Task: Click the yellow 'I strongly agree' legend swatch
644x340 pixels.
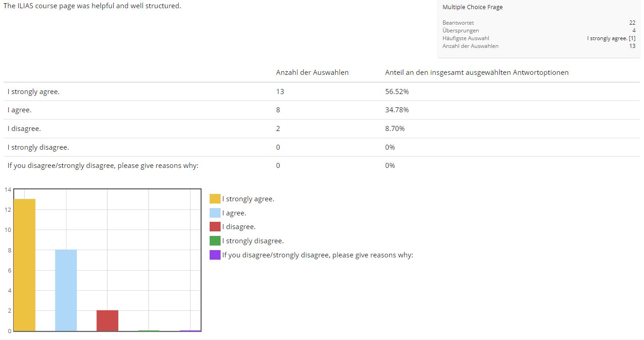Action: pyautogui.click(x=215, y=199)
